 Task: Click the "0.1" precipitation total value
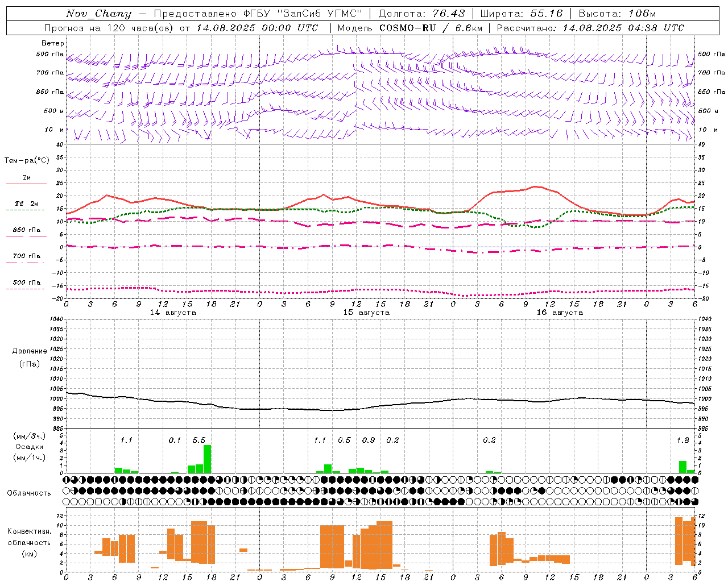tap(175, 440)
